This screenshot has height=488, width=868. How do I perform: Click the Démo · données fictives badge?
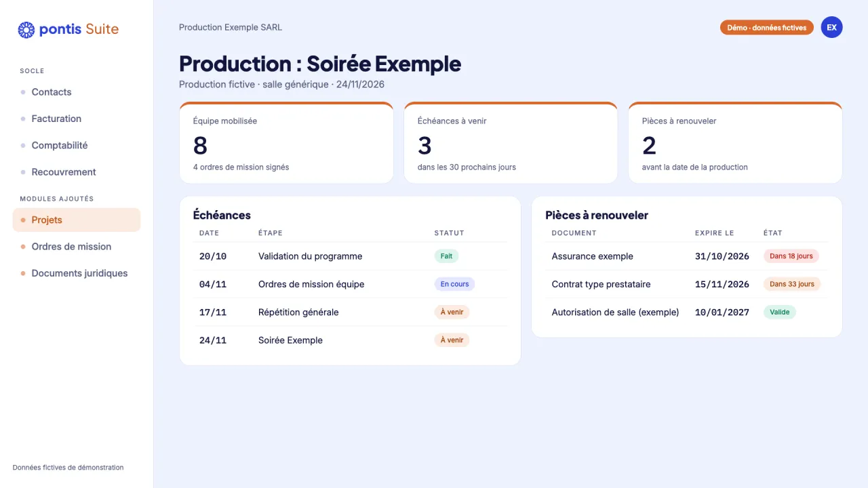tap(767, 28)
